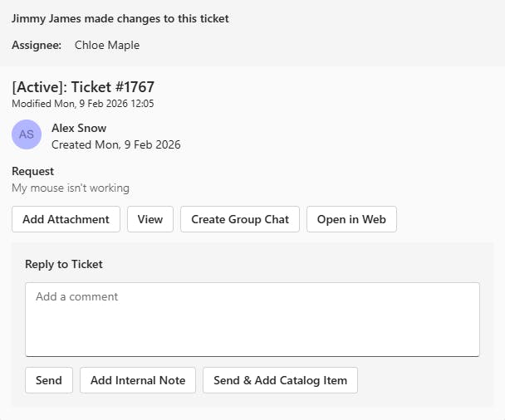Image resolution: width=505 pixels, height=420 pixels.
Task: Click the View button
Action: (150, 219)
